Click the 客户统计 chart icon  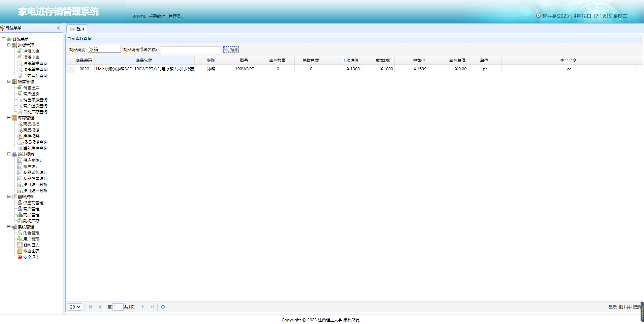pos(20,166)
